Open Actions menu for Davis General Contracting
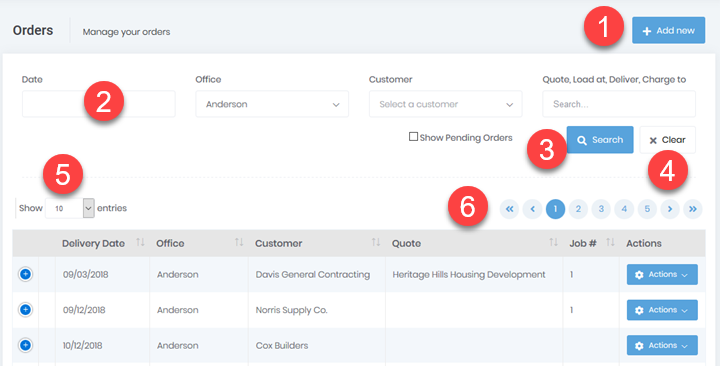 tap(662, 274)
